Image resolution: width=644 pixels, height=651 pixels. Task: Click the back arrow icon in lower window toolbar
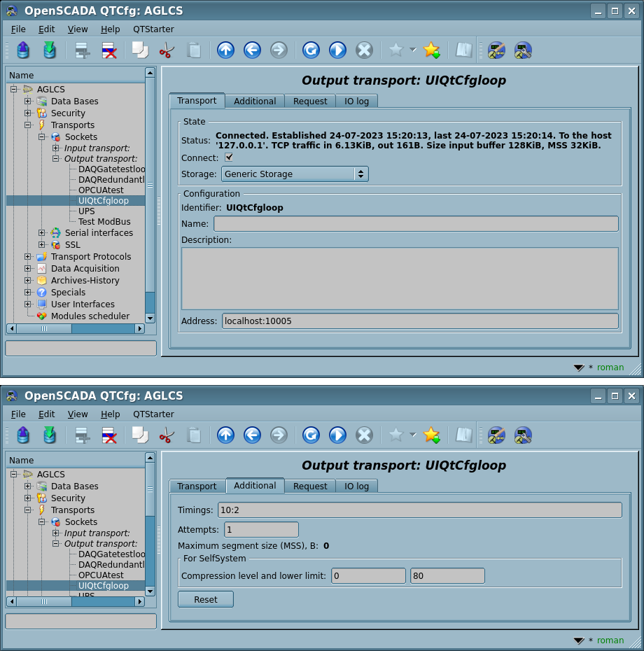coord(252,435)
